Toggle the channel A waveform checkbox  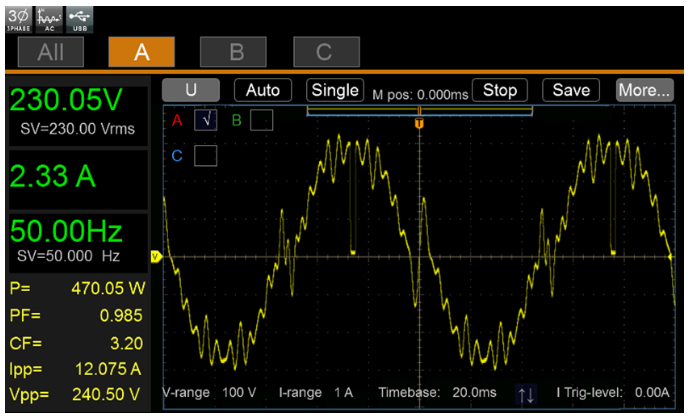click(x=206, y=120)
